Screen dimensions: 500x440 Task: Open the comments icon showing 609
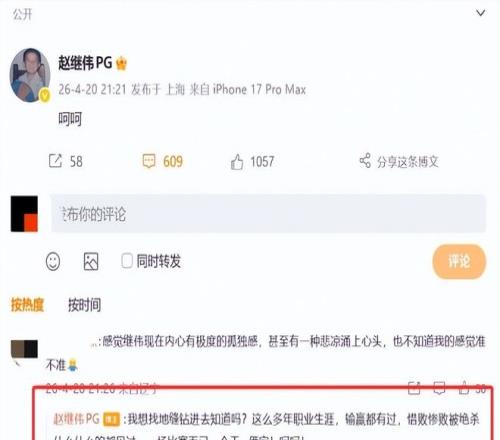coord(149,161)
